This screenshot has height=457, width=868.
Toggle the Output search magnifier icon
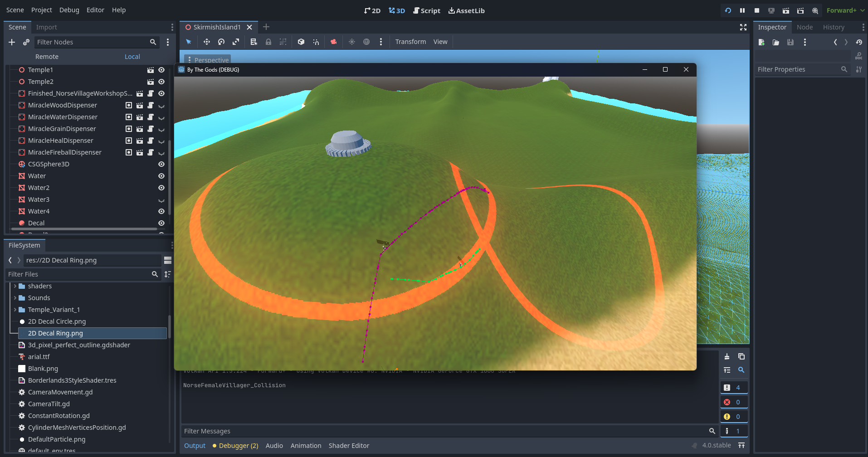tap(741, 370)
